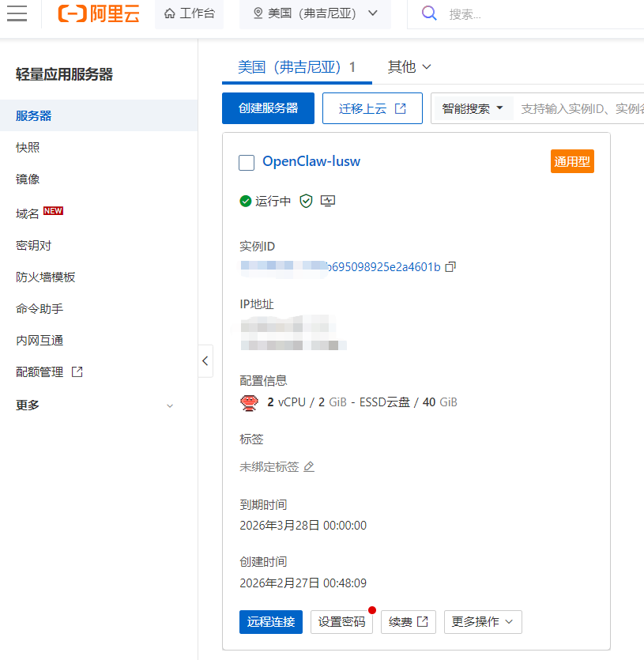This screenshot has width=644, height=660.
Task: Click the 创建服务器 button
Action: pyautogui.click(x=268, y=108)
